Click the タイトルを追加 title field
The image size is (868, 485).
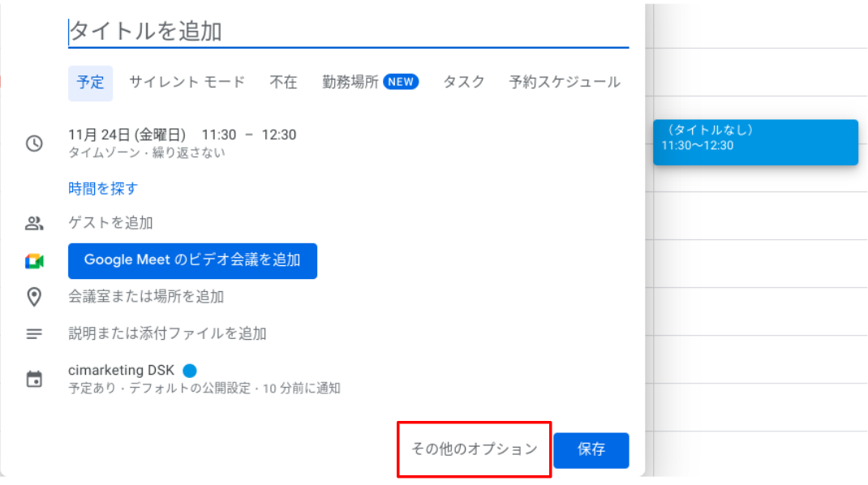coord(348,31)
